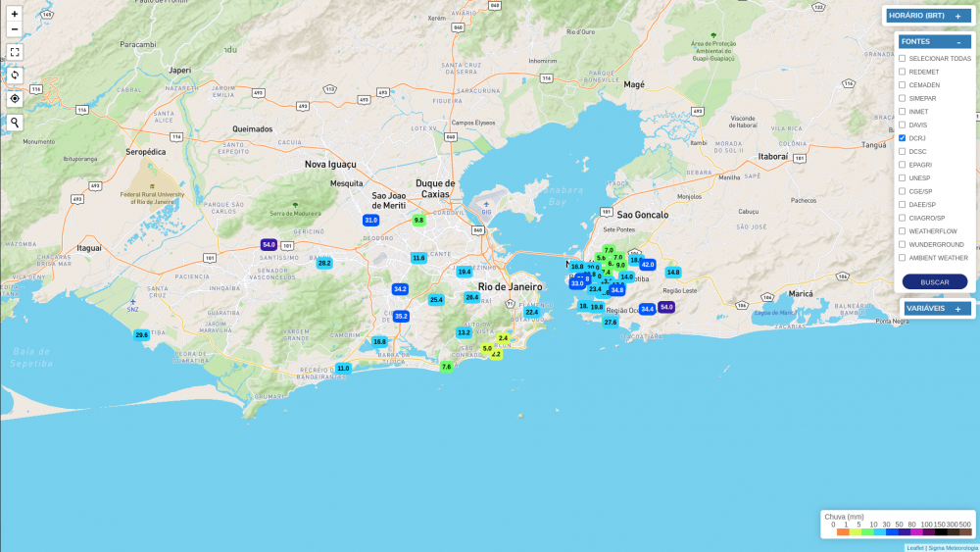Select the 11.6 rain station marker
980x552 pixels.
418,258
